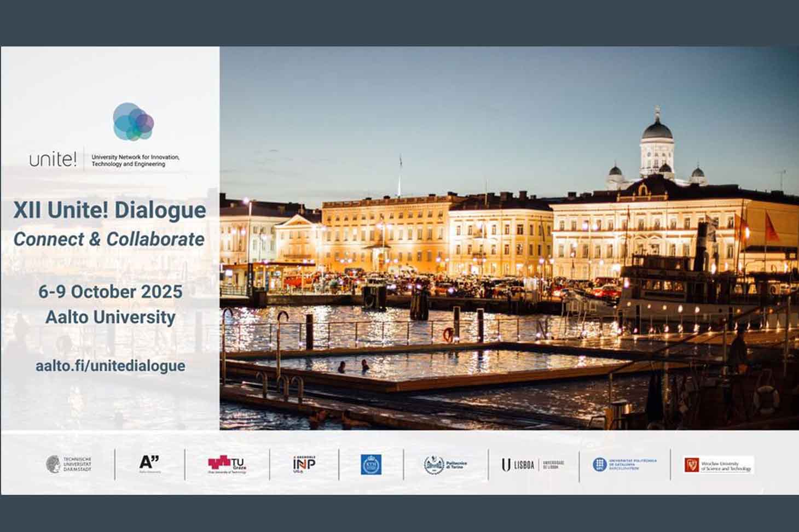799x532 pixels.
Task: Select the Aalto University A" logo
Action: (149, 464)
